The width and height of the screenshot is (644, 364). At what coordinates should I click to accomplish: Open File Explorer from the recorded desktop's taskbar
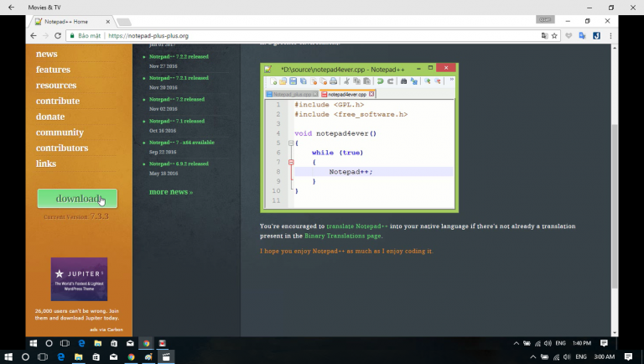pyautogui.click(x=98, y=343)
